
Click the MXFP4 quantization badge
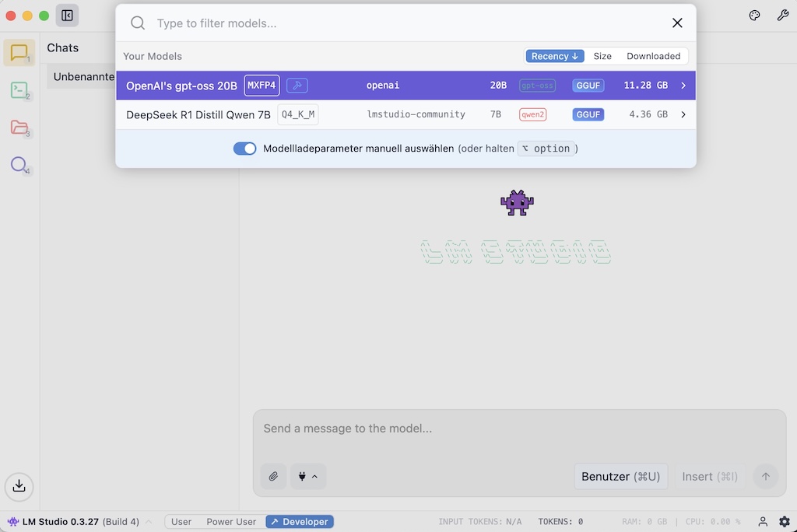click(x=262, y=86)
